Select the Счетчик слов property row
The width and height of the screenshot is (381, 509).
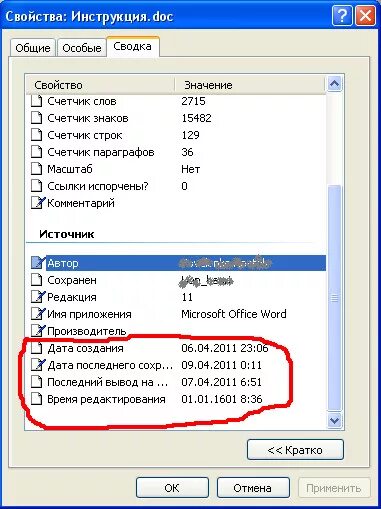(x=176, y=101)
